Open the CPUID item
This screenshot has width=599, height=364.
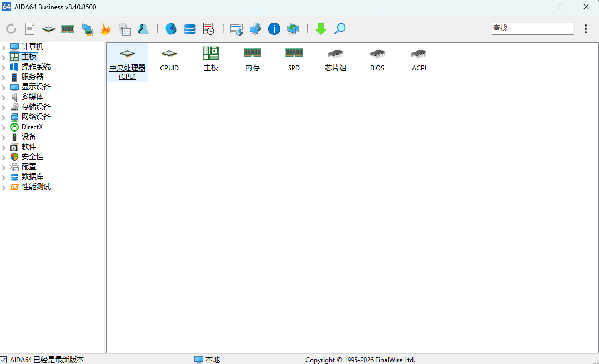[169, 60]
